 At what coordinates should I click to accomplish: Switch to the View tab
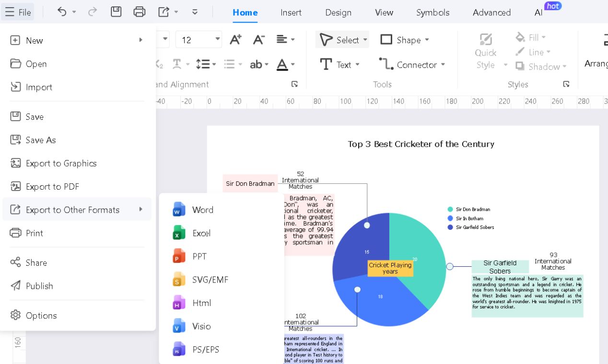384,12
